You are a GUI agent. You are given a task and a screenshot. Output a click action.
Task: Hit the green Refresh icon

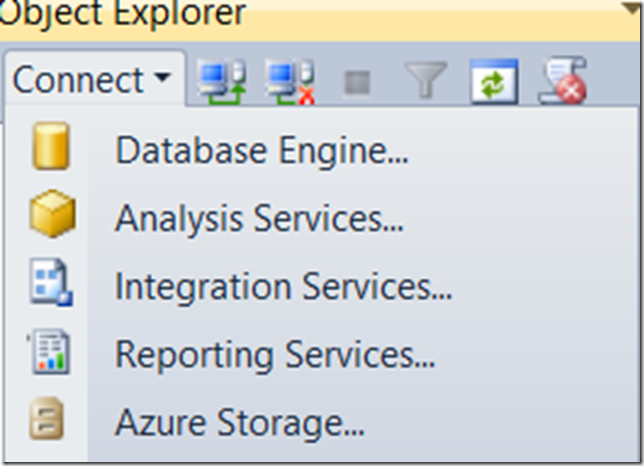(x=494, y=81)
